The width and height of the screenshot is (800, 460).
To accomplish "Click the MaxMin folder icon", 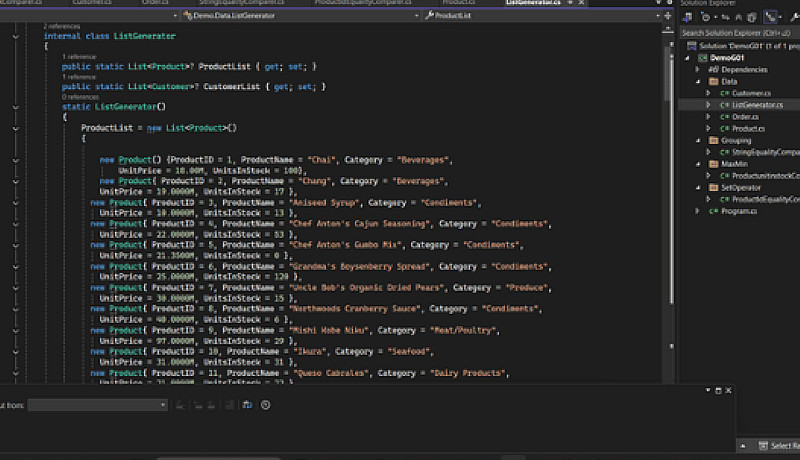I will [x=714, y=164].
